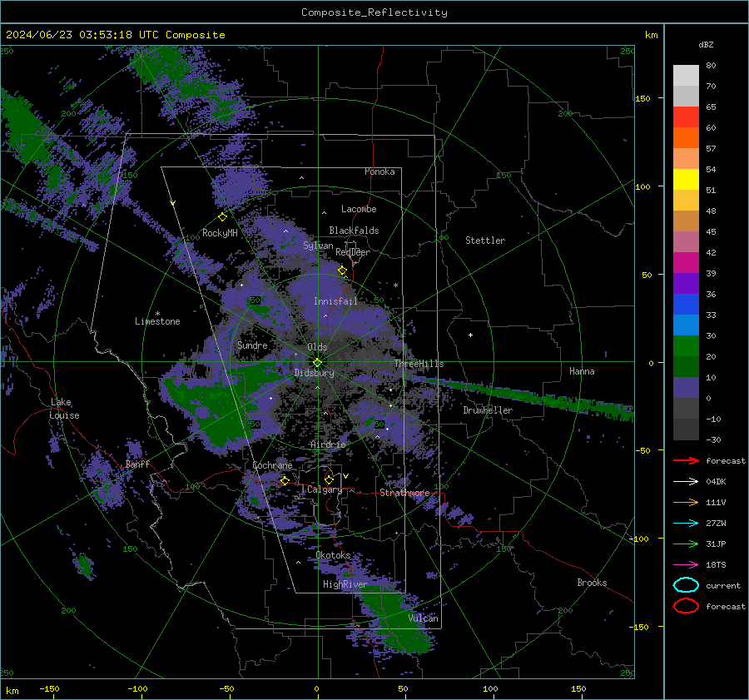Select the cyan 27ZW arrow icon
Screen dimensions: 749x700
pyautogui.click(x=686, y=524)
